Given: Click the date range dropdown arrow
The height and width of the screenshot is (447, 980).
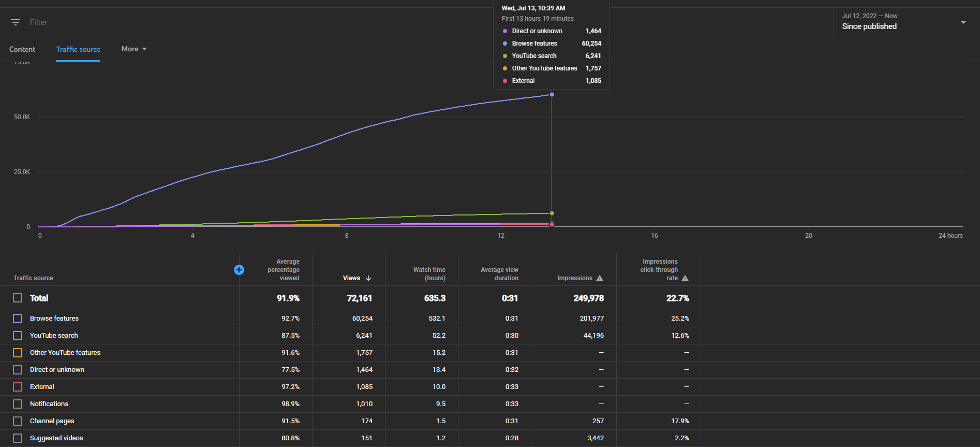Looking at the screenshot, I should (x=963, y=22).
